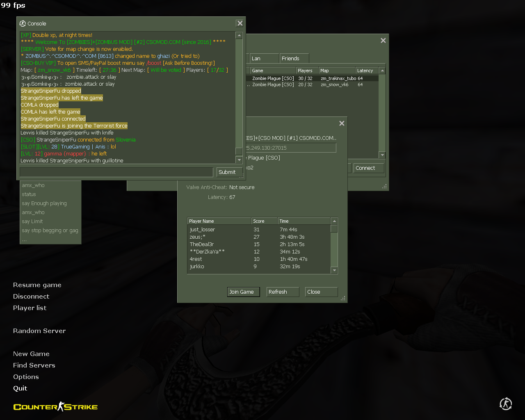Click the circular Counter-Strike soldier badge icon
525x420 pixels.
click(x=506, y=404)
